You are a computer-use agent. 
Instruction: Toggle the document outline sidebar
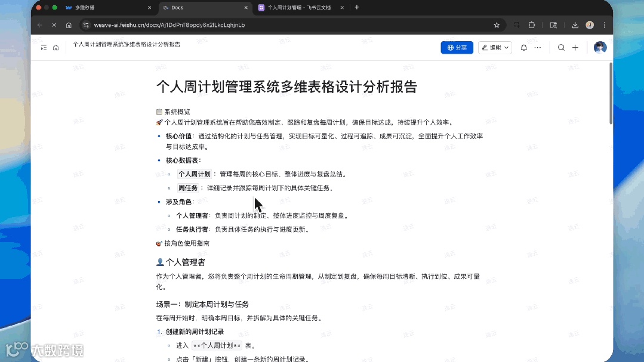[x=44, y=48]
